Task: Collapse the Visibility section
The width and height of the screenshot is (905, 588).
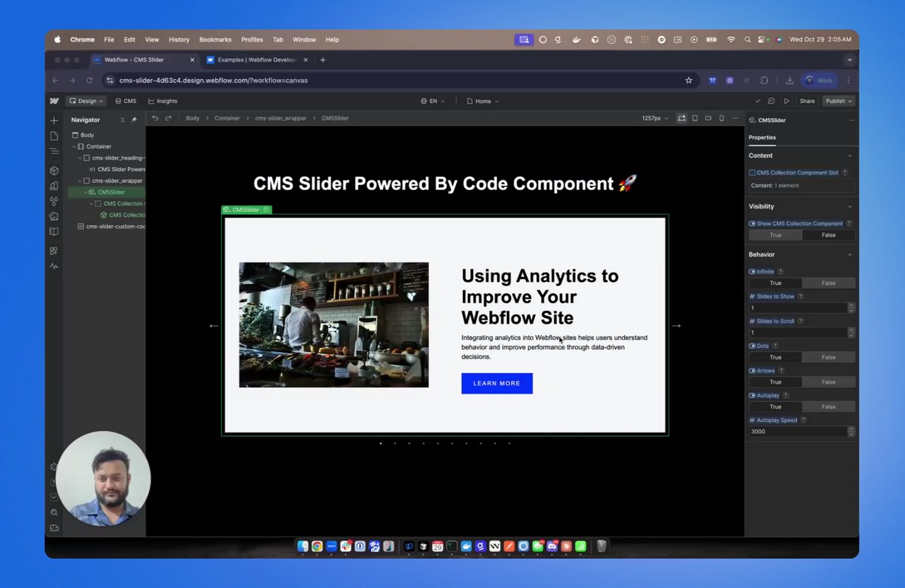Action: (x=849, y=206)
